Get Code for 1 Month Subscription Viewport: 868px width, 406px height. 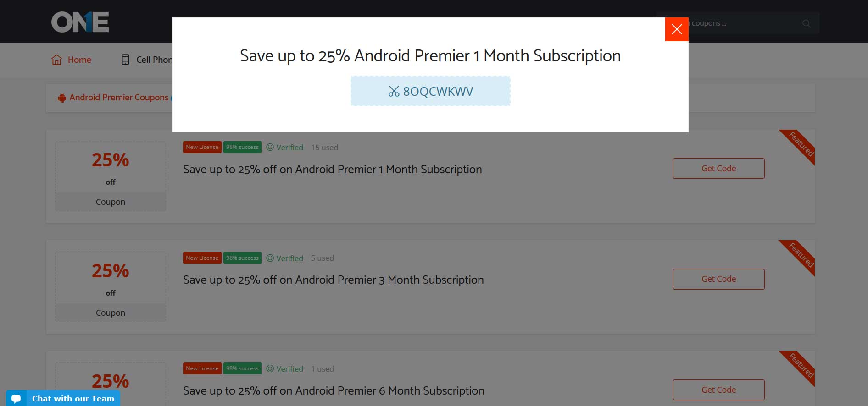pyautogui.click(x=718, y=169)
